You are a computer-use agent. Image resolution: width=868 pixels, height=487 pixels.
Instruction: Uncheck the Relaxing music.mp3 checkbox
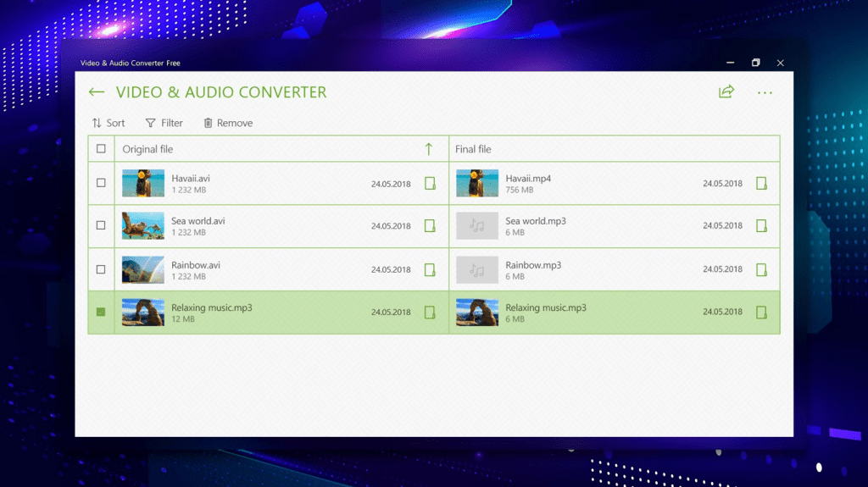pos(101,313)
